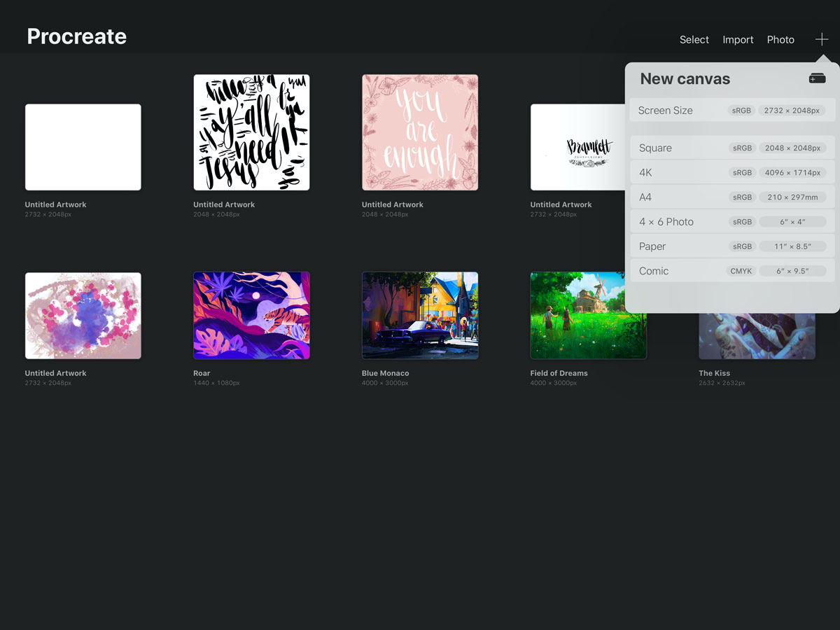The width and height of the screenshot is (840, 630).
Task: Open the black lettering 'all I need' artwork
Action: tap(251, 132)
